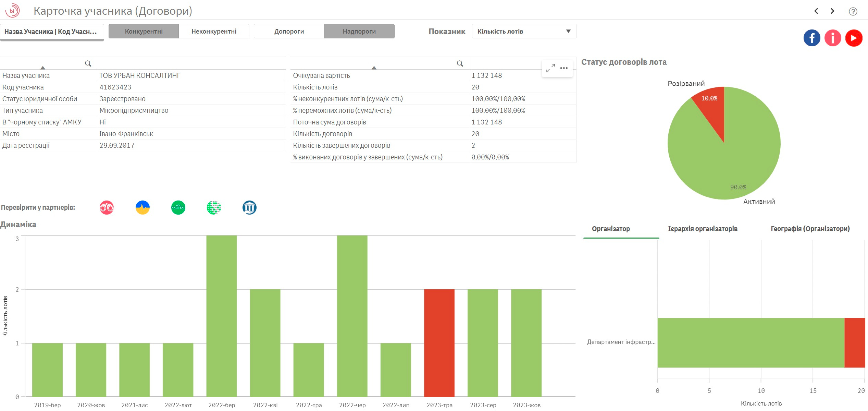This screenshot has width=868, height=411.
Task: Open the Facebook page icon
Action: point(811,38)
